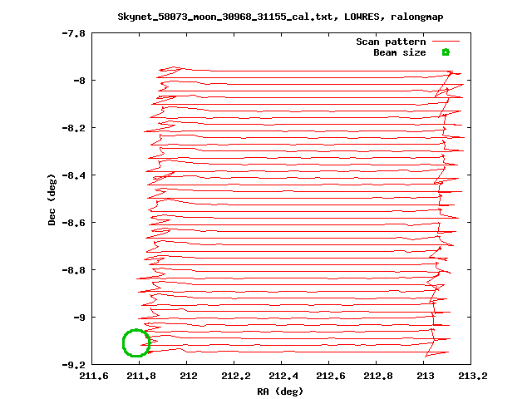
Task: Click the y-axis tick label -7.8
Action: coord(73,33)
